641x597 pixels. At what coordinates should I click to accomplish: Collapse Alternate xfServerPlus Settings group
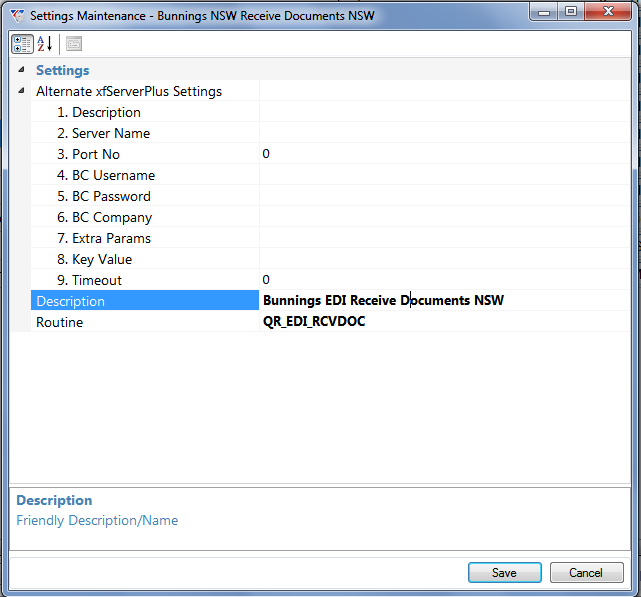21,91
